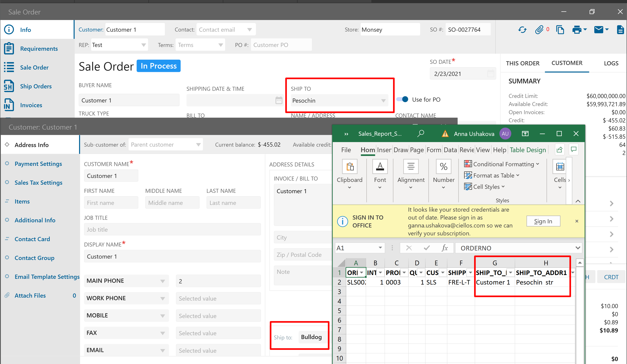627x364 pixels.
Task: Expand the Ship To Pesochin dropdown
Action: click(x=383, y=100)
